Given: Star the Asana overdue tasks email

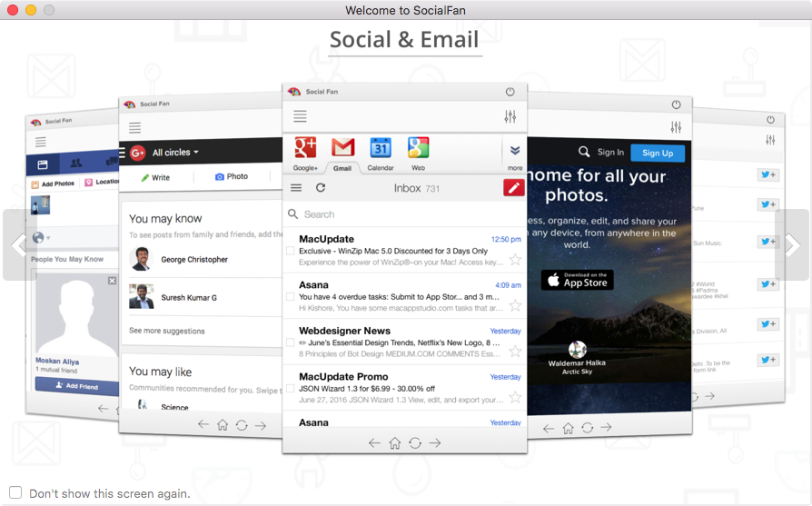Looking at the screenshot, I should [x=515, y=305].
